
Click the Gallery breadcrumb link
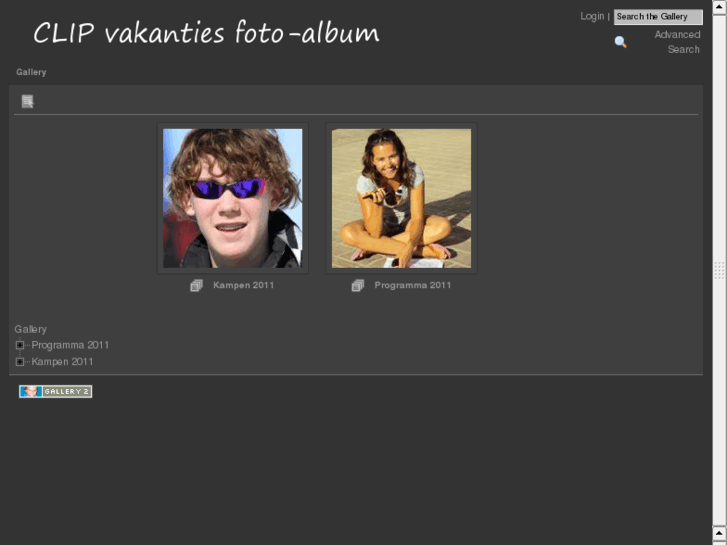pyautogui.click(x=31, y=72)
